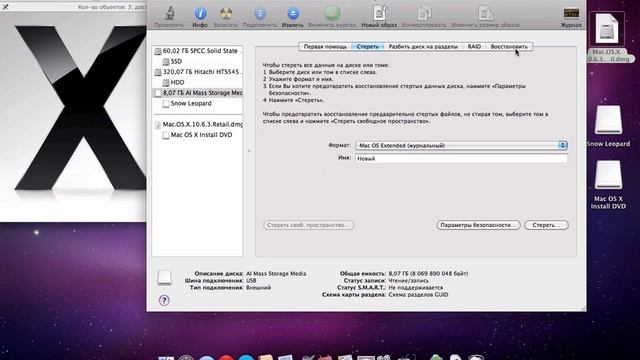Click the Burn (Записать) disc toolbar icon

[226, 14]
